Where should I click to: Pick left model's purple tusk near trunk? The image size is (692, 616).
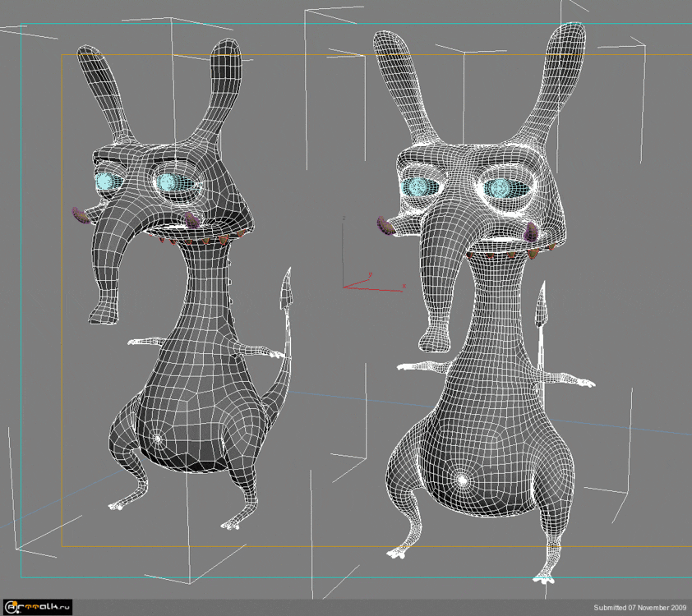coord(80,215)
